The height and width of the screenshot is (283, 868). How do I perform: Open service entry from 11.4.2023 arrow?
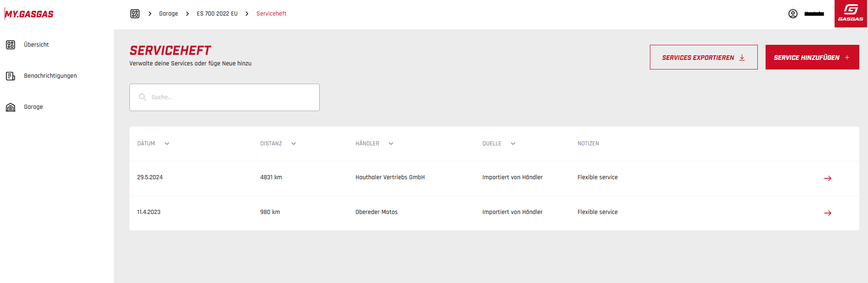[x=827, y=213]
